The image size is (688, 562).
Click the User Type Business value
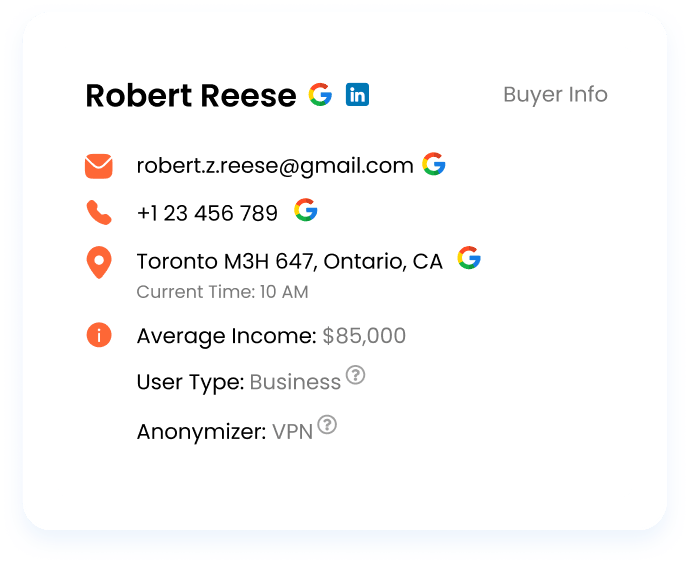click(x=295, y=382)
